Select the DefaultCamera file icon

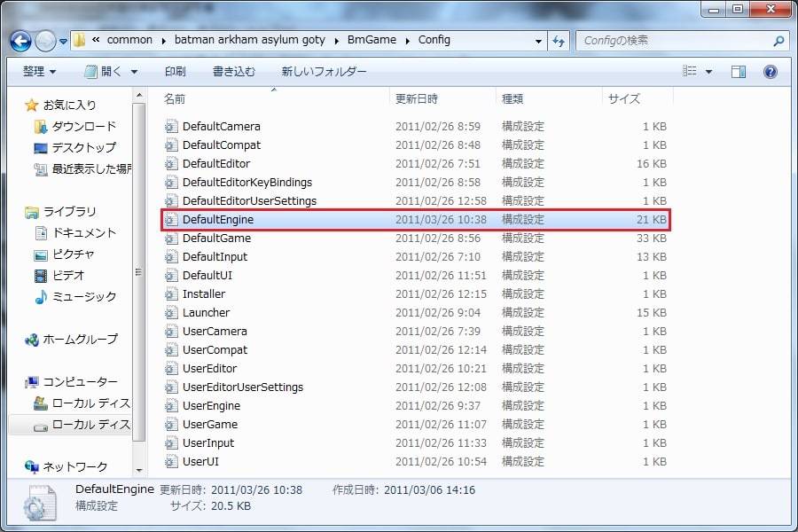tap(171, 126)
